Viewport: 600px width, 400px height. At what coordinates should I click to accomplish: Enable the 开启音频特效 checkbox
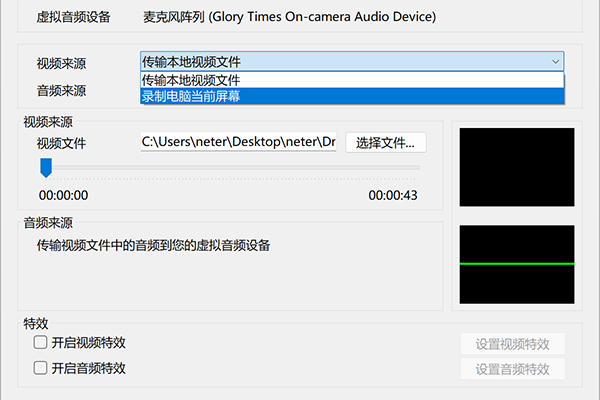[41, 368]
